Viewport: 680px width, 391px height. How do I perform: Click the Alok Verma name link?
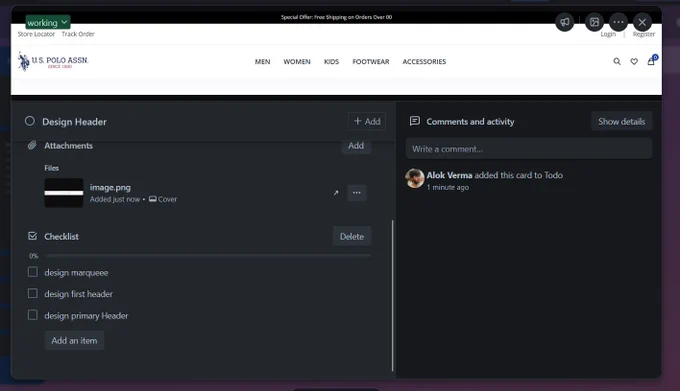[x=449, y=175]
